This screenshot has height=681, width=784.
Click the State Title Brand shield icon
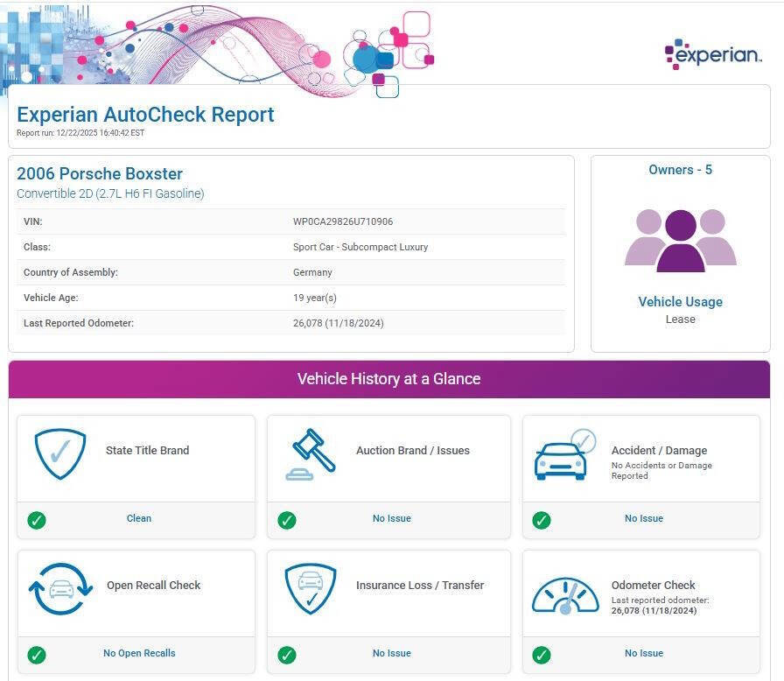coord(60,453)
